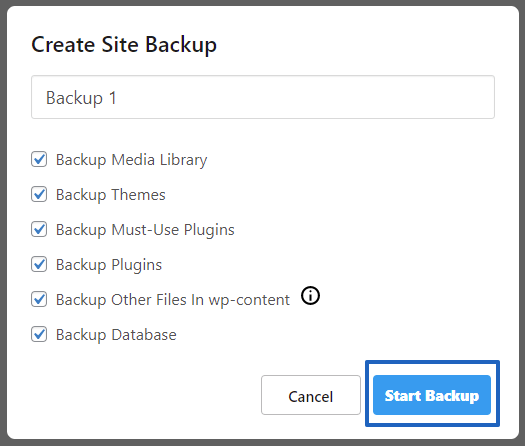
Task: Click the 'Backup Other Files In wp-content' label
Action: [173, 300]
